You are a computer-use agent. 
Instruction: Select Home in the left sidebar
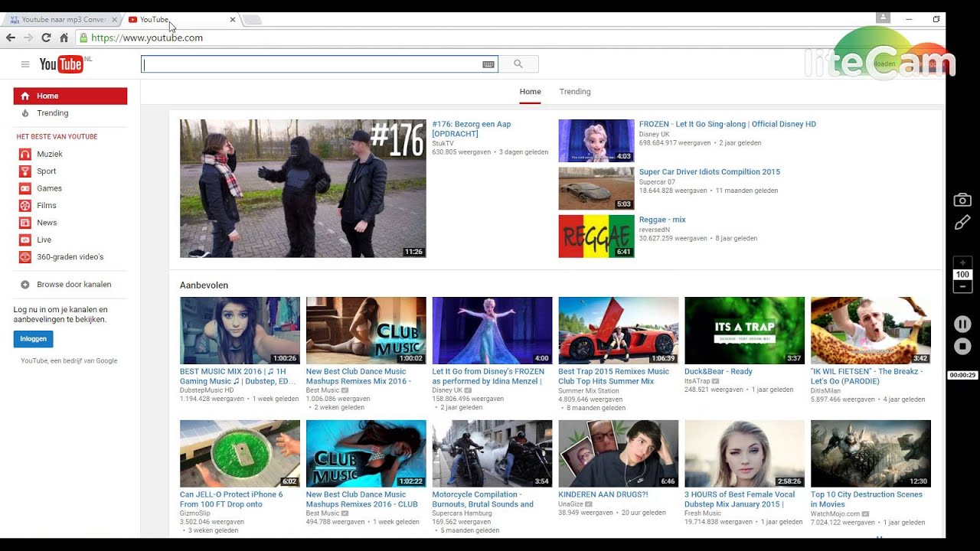(x=70, y=96)
